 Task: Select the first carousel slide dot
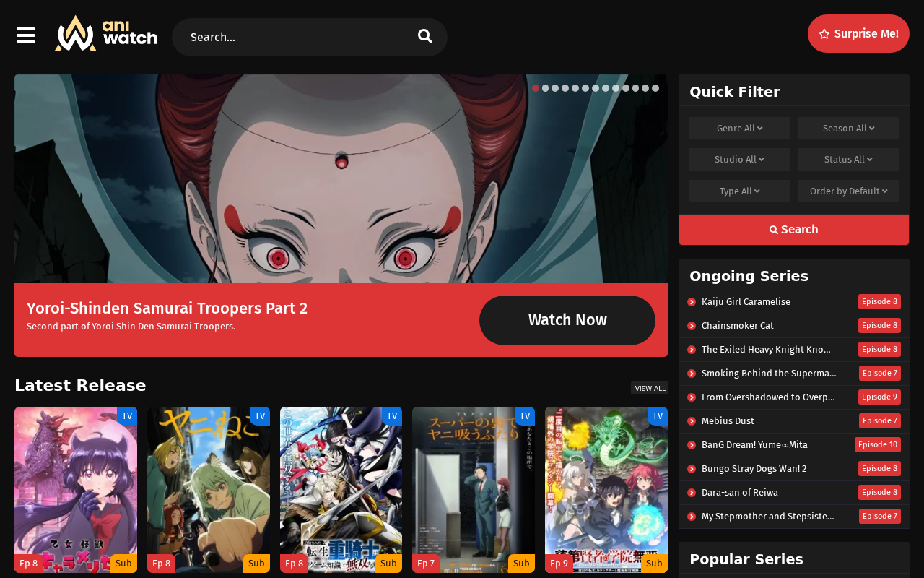(x=536, y=88)
